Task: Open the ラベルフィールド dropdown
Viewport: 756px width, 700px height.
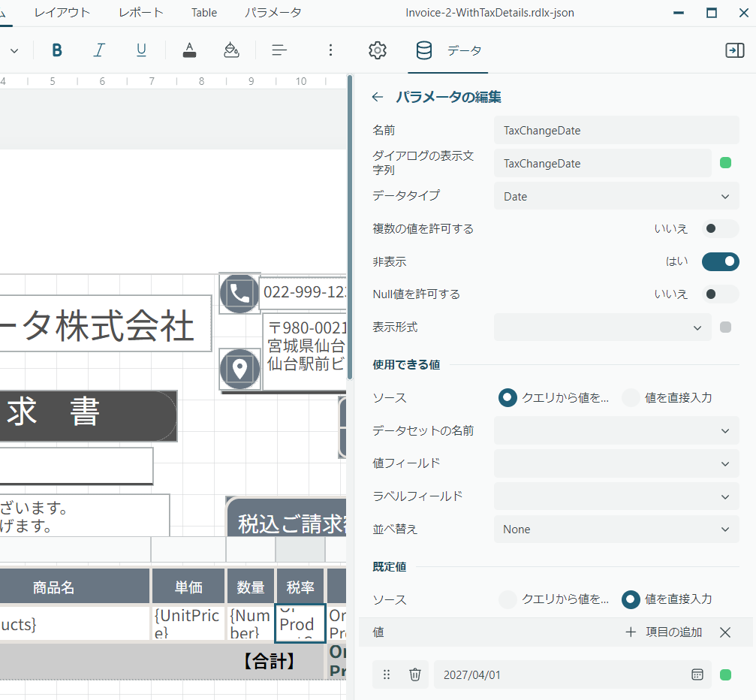Action: click(x=616, y=496)
